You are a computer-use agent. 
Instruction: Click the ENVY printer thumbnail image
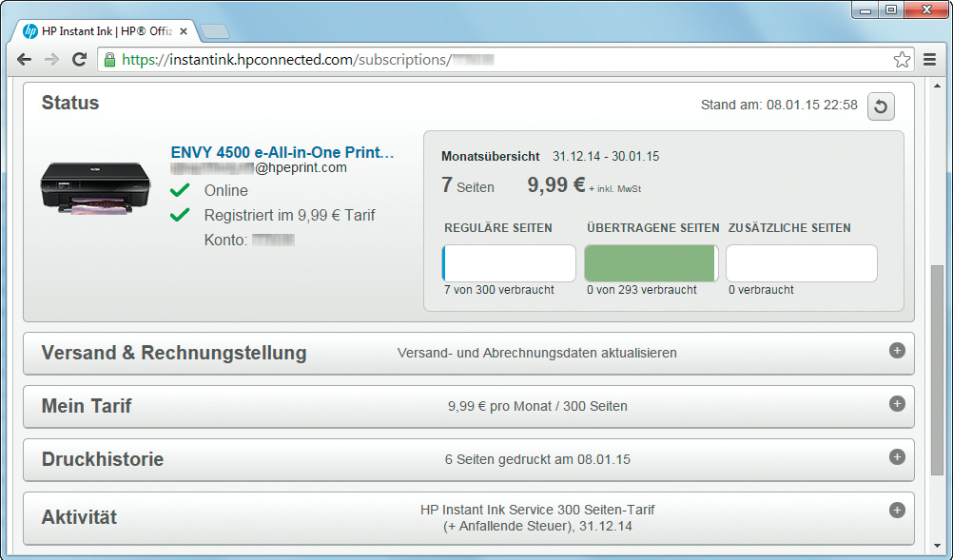(x=95, y=188)
